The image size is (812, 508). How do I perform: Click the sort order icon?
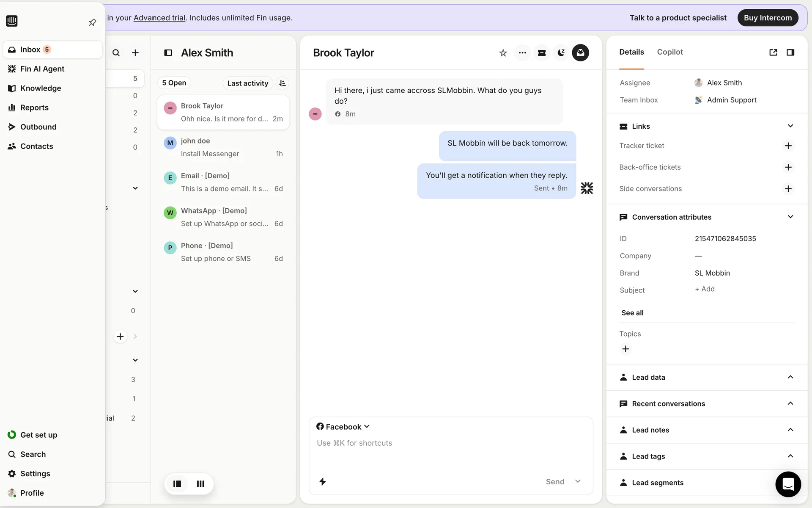(283, 83)
